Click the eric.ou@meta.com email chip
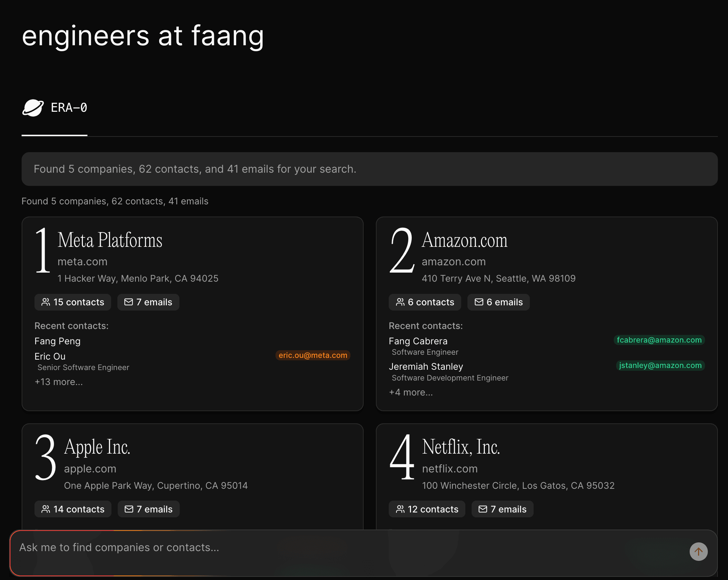The image size is (728, 580). coord(313,355)
